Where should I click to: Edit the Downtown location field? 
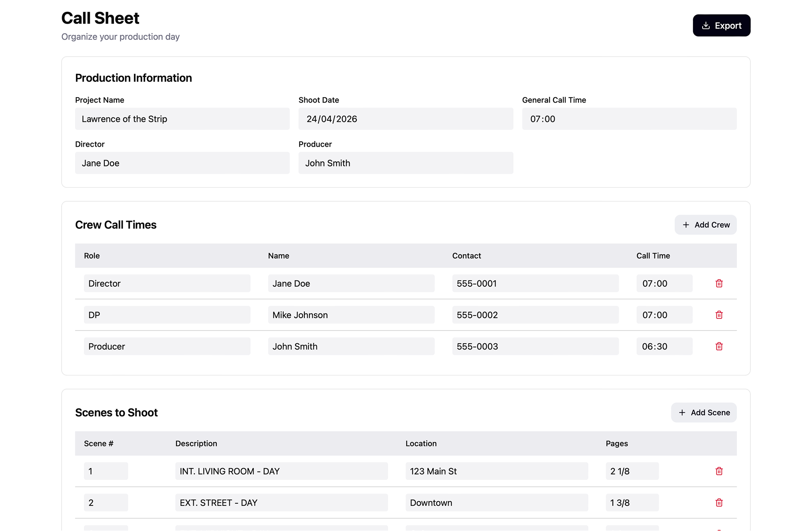click(x=496, y=503)
